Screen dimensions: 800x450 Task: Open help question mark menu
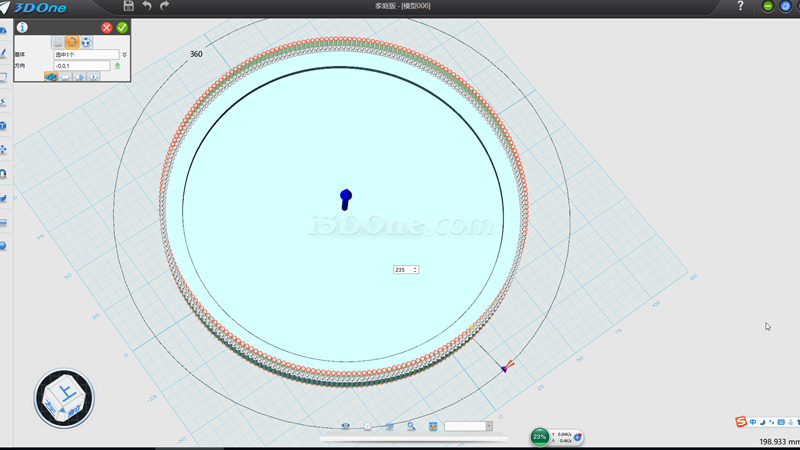point(740,6)
